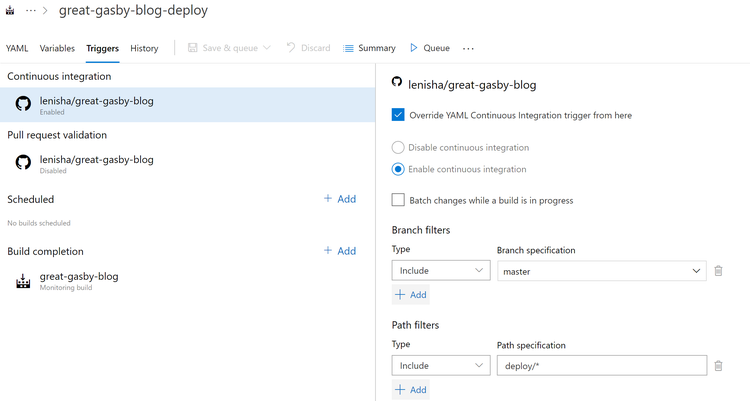Click the GitHub icon under Continuous integration
This screenshot has width=750, height=401.
[x=23, y=103]
